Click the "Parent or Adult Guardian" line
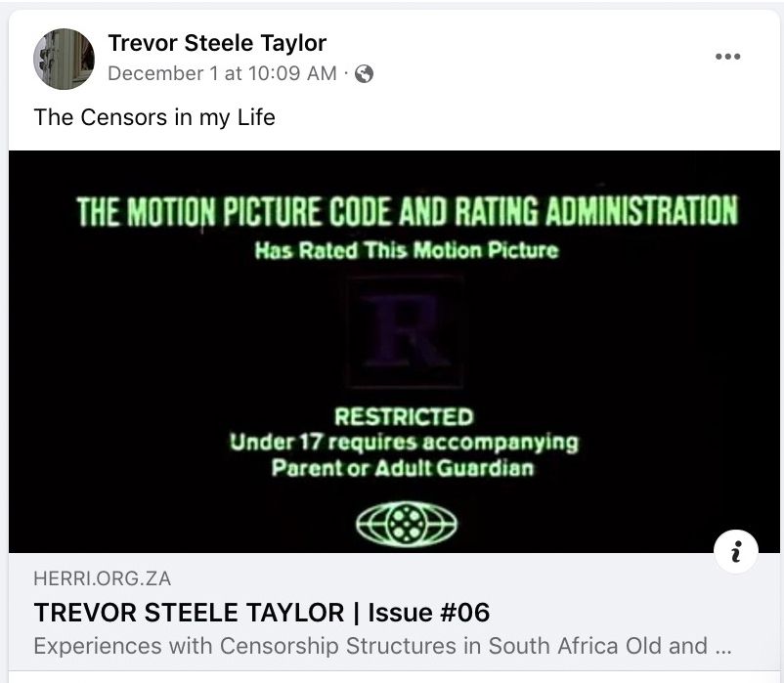784x683 pixels. tap(403, 468)
